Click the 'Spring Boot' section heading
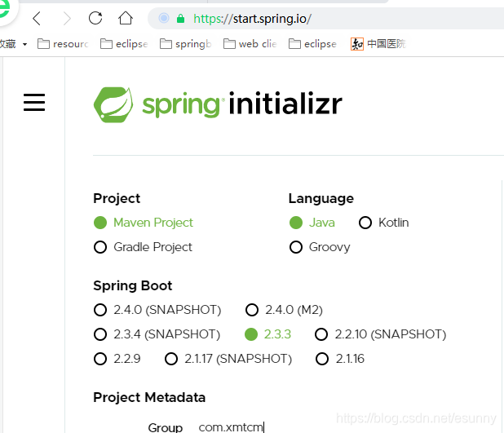504x433 pixels. 133,285
